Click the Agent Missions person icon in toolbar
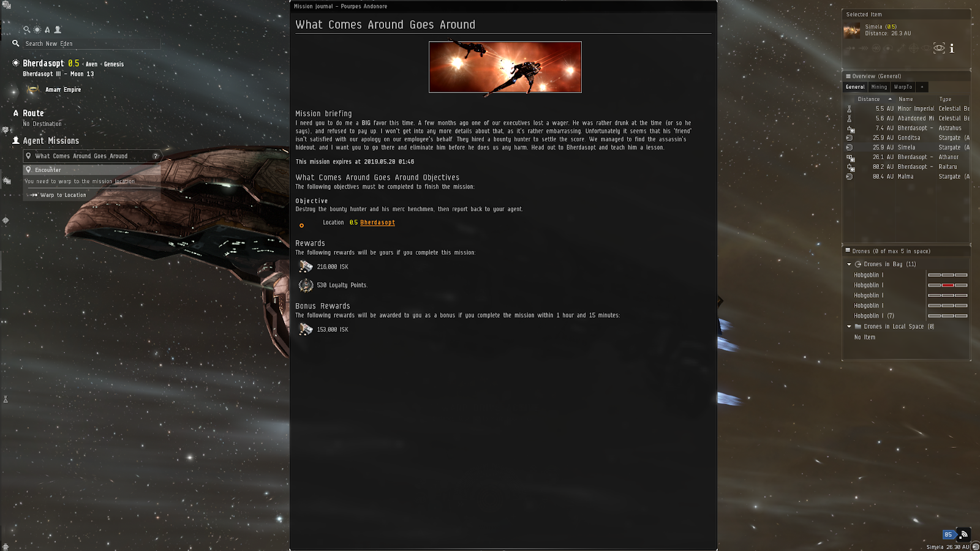The width and height of the screenshot is (980, 551). (x=58, y=29)
